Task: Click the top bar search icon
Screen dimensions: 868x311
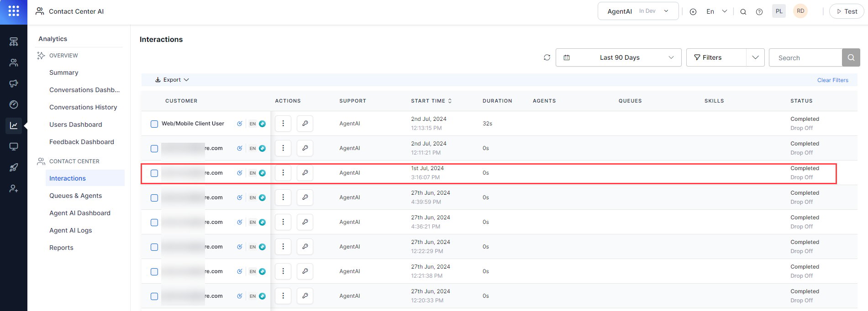Action: (743, 12)
